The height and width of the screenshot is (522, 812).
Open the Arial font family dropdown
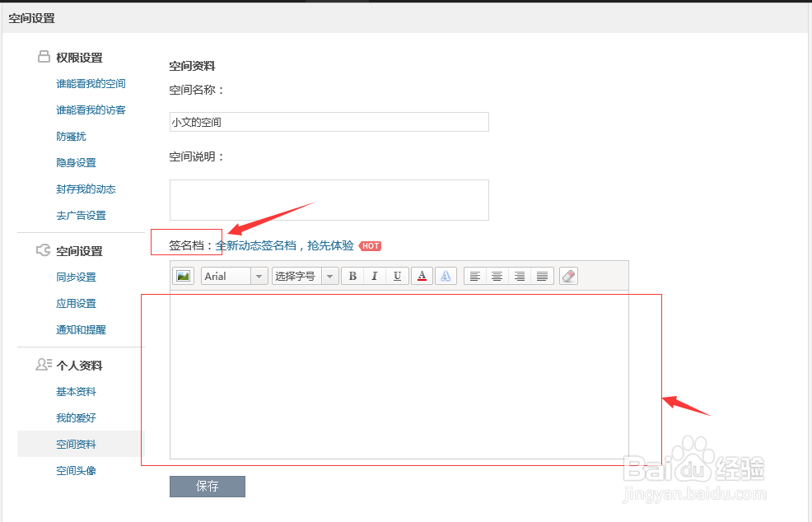coord(234,276)
